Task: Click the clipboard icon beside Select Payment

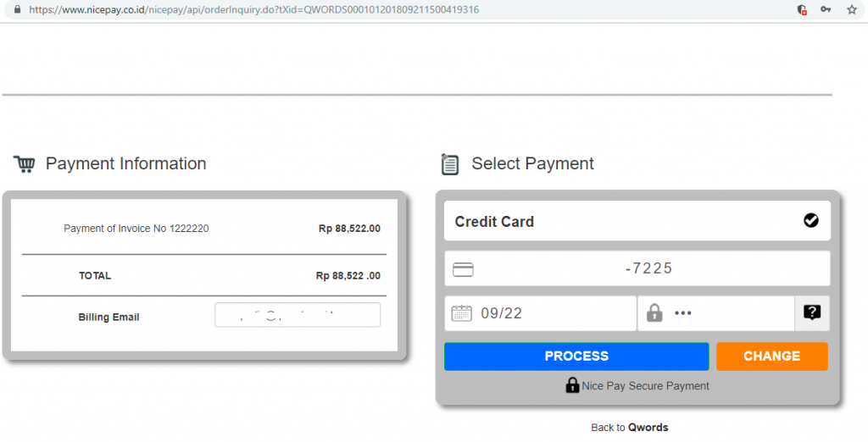Action: click(450, 164)
